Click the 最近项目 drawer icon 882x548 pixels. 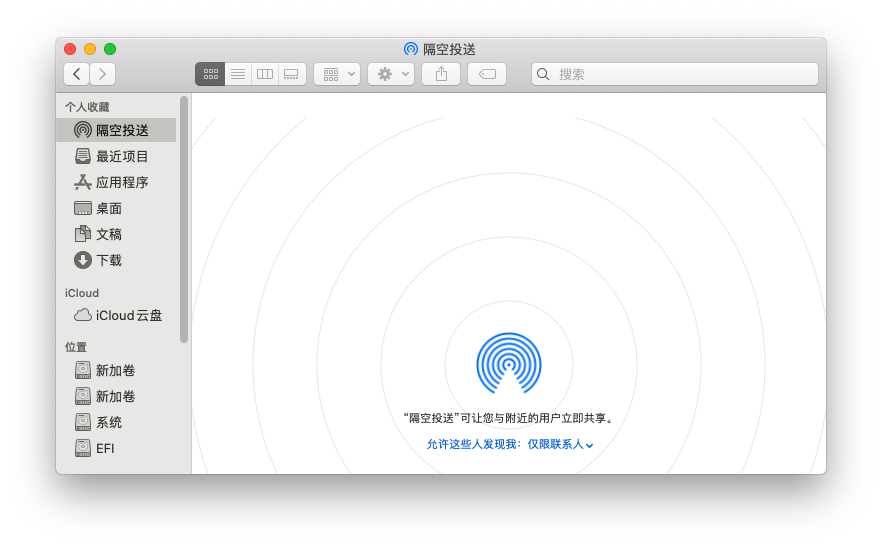coord(83,156)
